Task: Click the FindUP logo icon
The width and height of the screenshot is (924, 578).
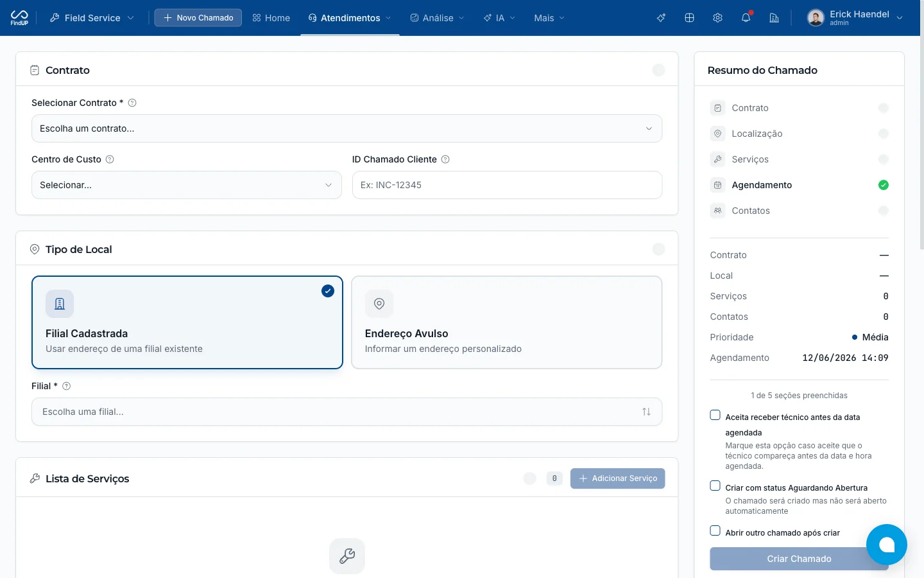Action: click(x=19, y=17)
